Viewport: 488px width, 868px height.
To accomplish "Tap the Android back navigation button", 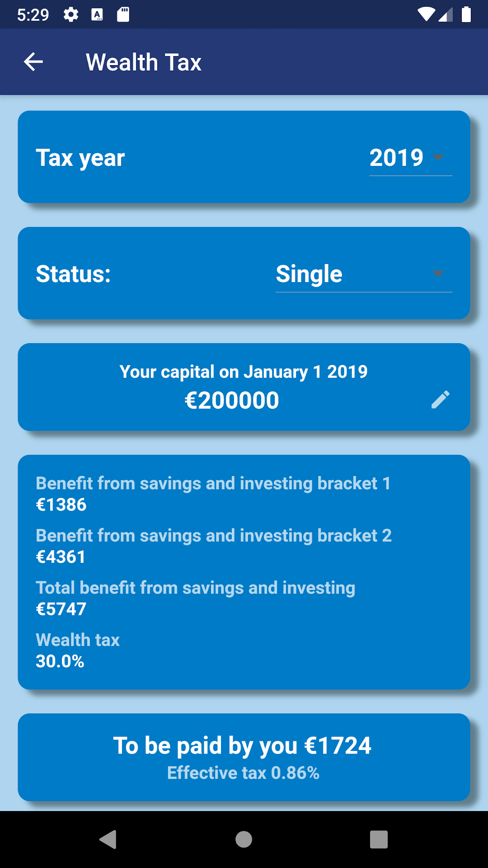I will click(x=108, y=840).
